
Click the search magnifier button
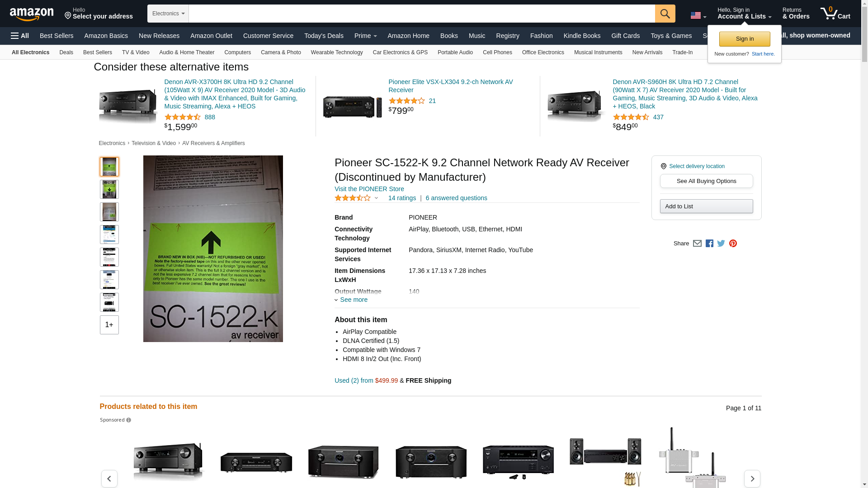coord(665,14)
